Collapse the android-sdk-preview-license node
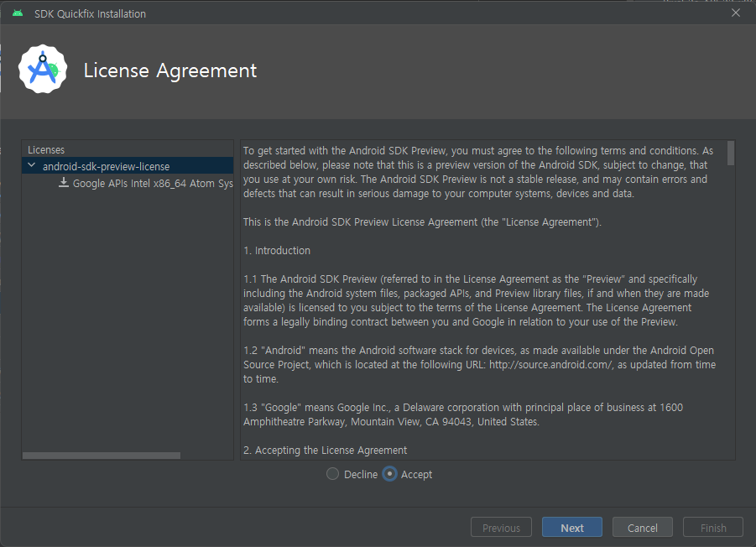Image resolution: width=756 pixels, height=547 pixels. (32, 166)
